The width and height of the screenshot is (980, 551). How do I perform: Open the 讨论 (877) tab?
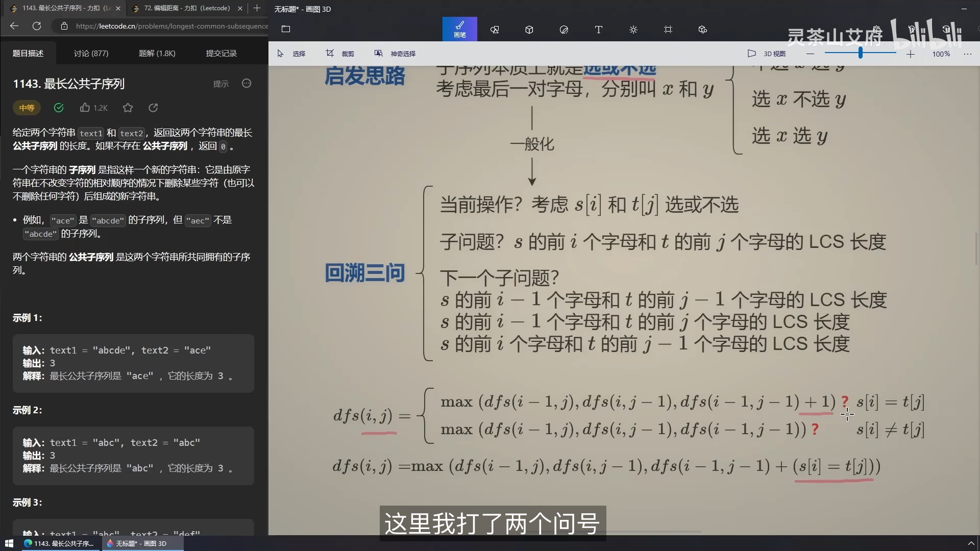91,53
